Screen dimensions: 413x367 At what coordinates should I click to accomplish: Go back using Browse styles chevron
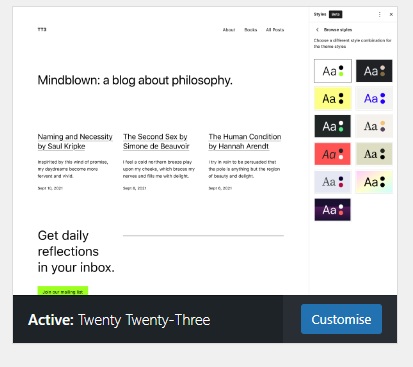317,30
